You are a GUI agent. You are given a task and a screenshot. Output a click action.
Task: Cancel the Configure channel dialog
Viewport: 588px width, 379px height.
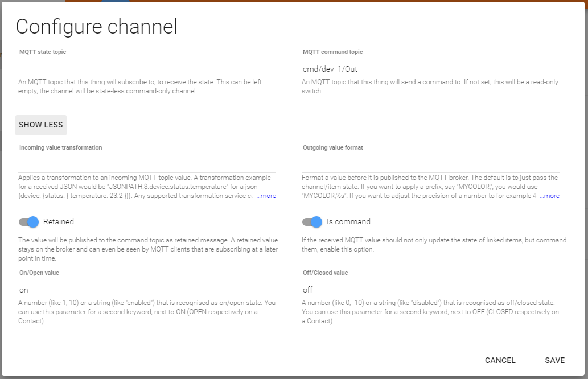(x=500, y=360)
